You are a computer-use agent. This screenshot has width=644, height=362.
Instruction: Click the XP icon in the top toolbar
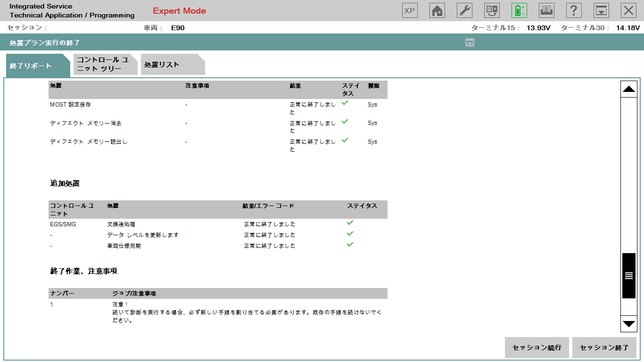[410, 10]
